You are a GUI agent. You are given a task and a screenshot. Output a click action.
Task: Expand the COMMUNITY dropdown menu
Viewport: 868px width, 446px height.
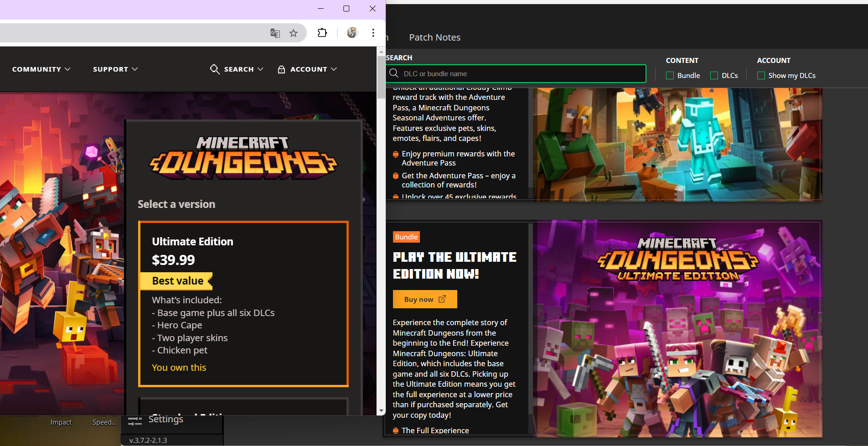tap(41, 69)
